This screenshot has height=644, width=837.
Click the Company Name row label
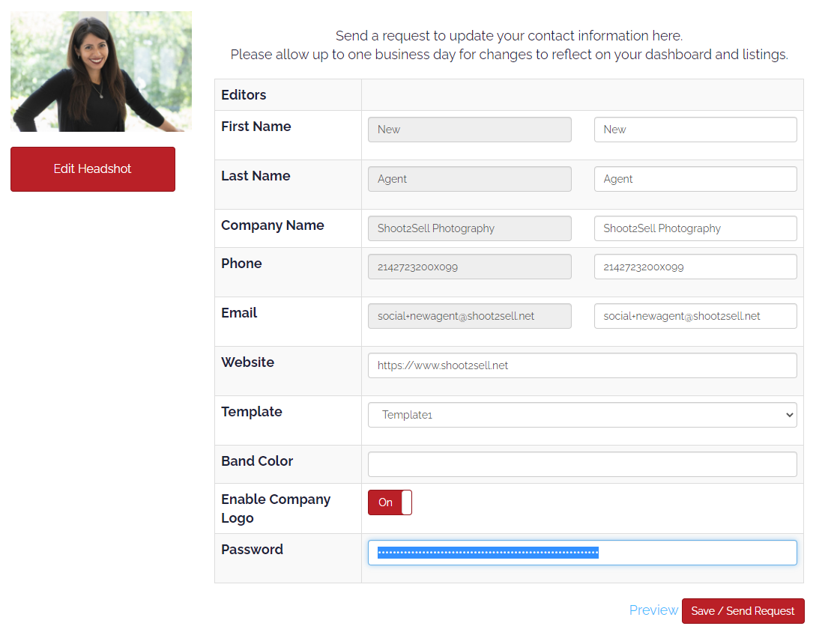tap(273, 225)
